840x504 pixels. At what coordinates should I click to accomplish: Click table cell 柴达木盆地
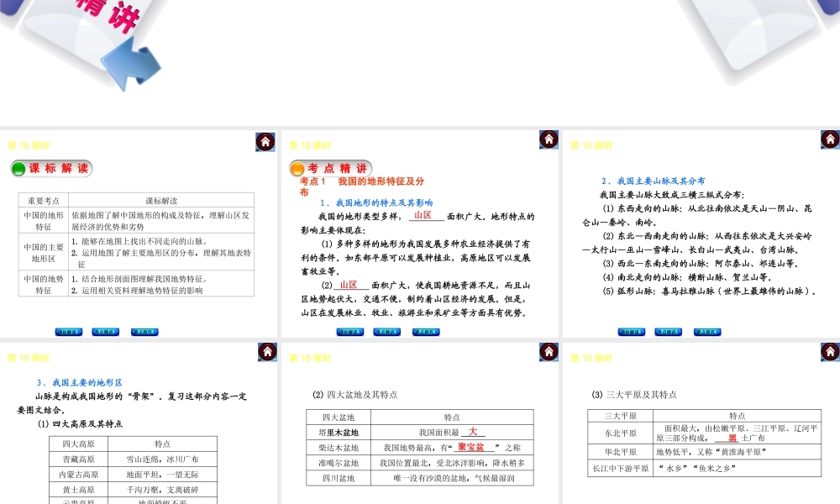tap(338, 448)
